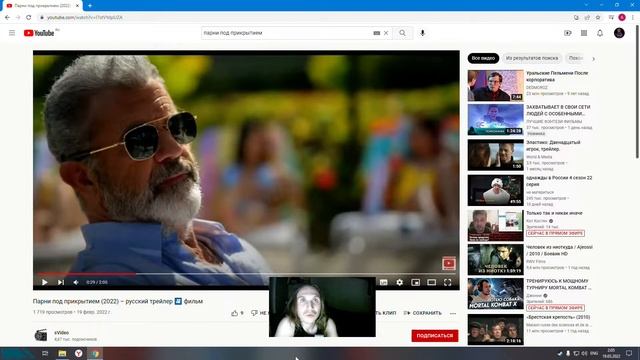Open YouTube account avatar menu

[619, 33]
